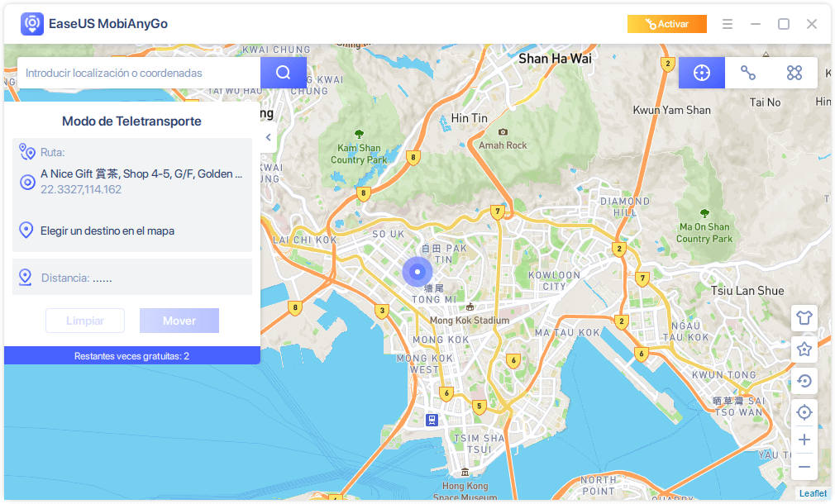Click the blue search magnifier button
The width and height of the screenshot is (835, 504).
284,73
